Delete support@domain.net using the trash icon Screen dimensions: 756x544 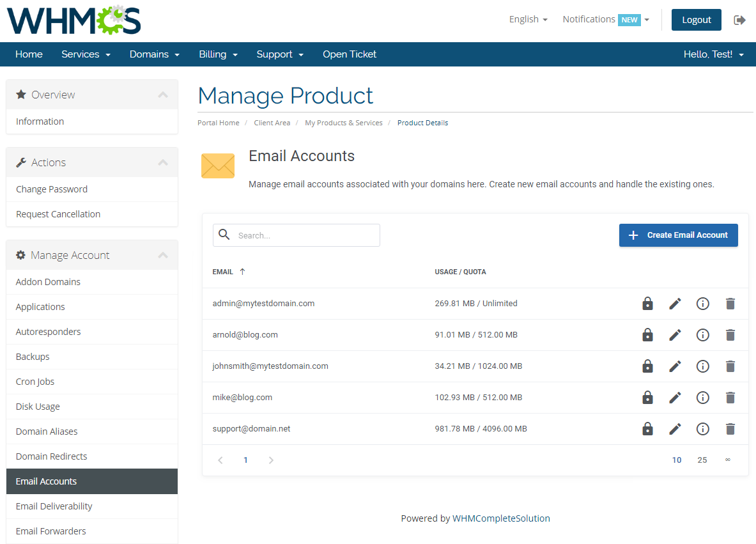(730, 428)
